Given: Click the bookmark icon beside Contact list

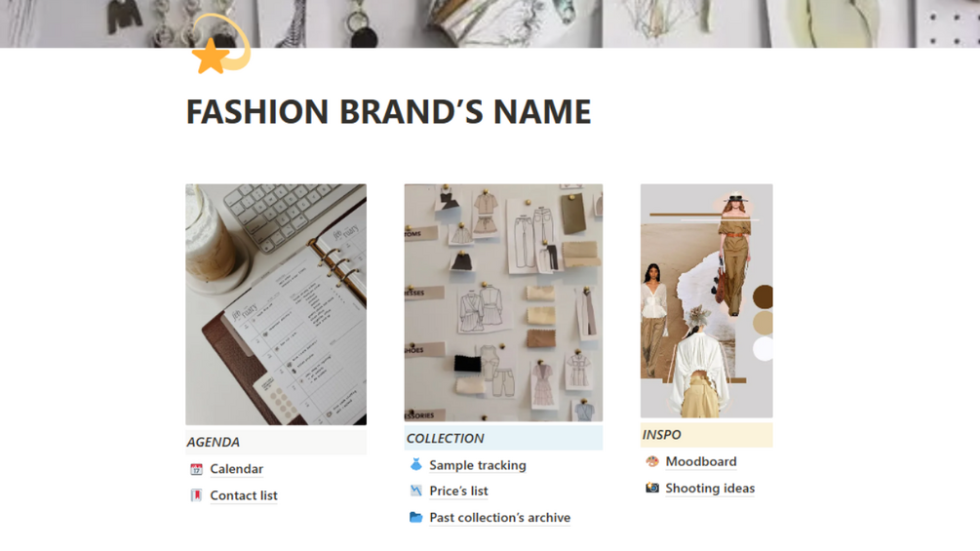Looking at the screenshot, I should [196, 495].
